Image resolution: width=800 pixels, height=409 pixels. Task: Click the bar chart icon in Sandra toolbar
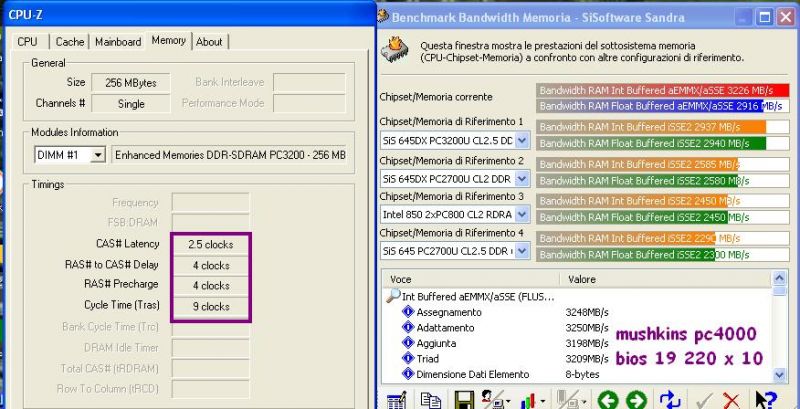(x=529, y=399)
